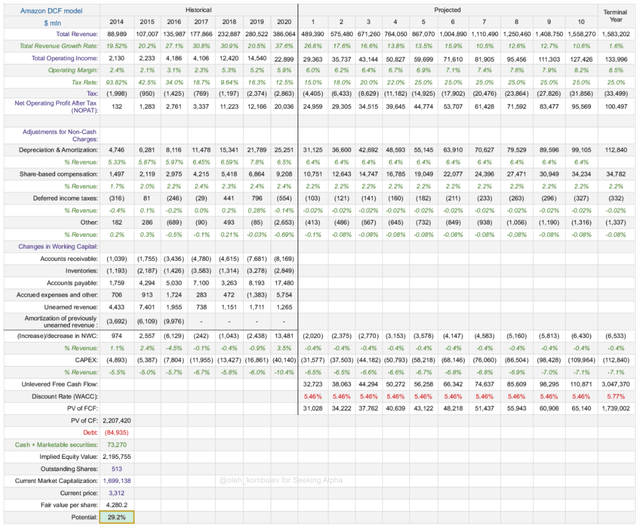Select cash value 73,270
Viewport: 640px width, 528px height.
pos(117,445)
